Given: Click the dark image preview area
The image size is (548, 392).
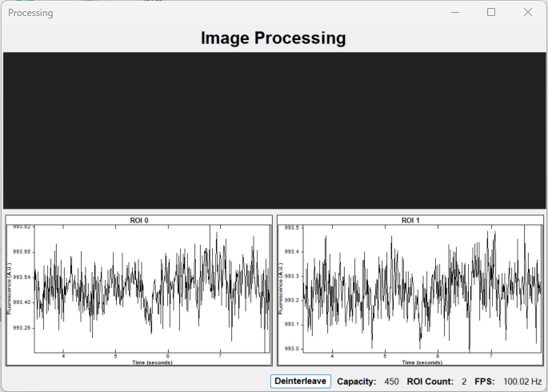Looking at the screenshot, I should (274, 130).
